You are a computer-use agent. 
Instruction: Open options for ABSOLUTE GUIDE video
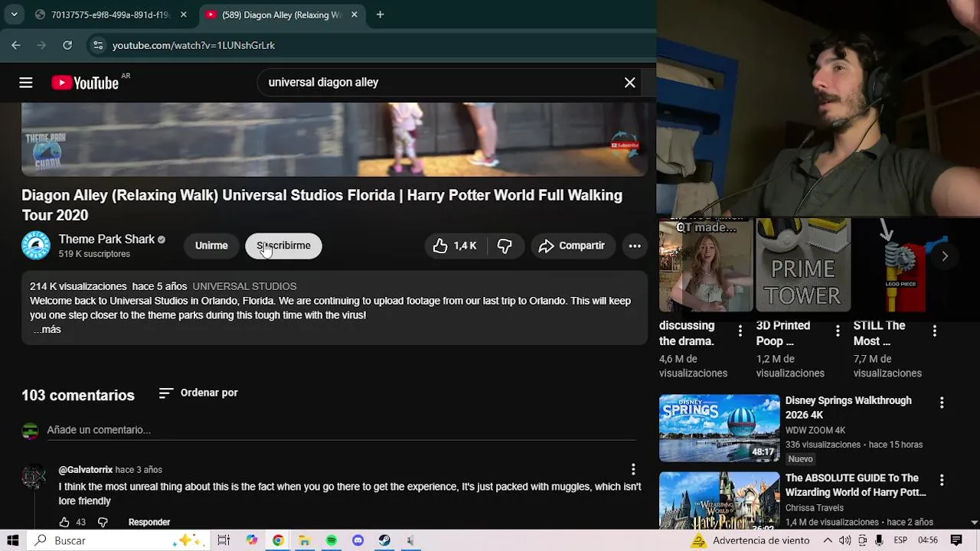click(942, 480)
